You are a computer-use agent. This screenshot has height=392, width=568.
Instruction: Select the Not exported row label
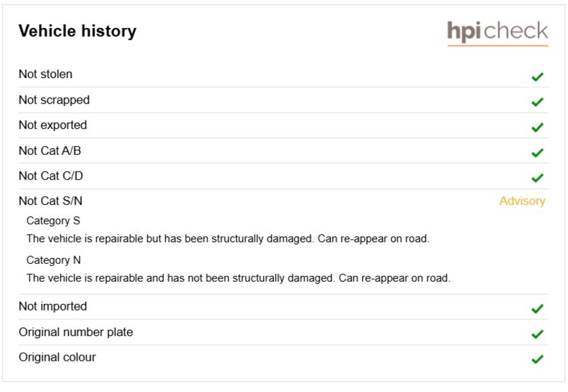tap(53, 126)
